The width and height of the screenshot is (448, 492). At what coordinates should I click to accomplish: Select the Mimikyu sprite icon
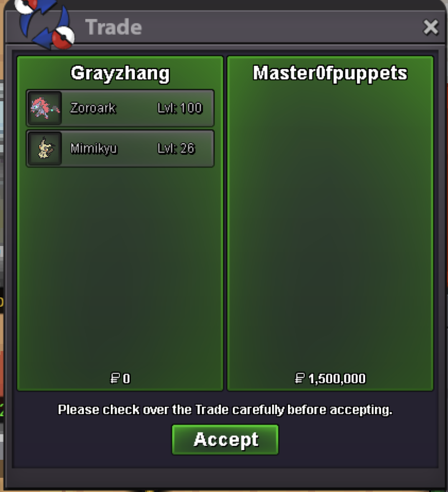point(45,149)
